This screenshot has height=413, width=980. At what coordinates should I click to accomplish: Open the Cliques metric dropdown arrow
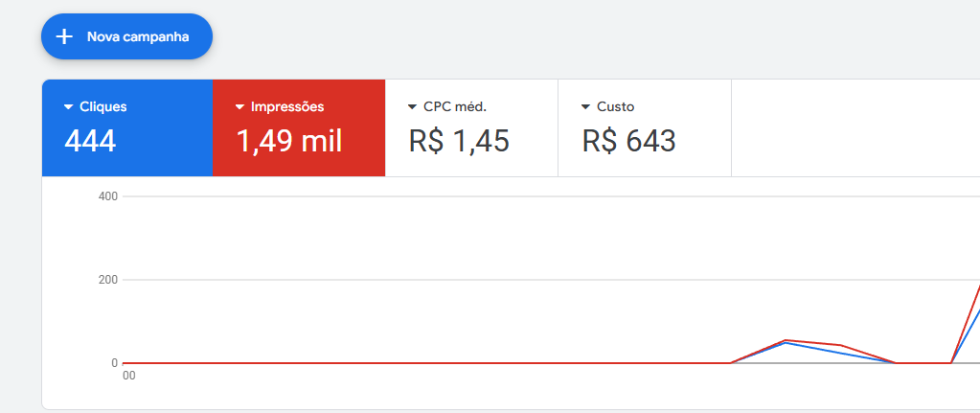click(x=68, y=107)
